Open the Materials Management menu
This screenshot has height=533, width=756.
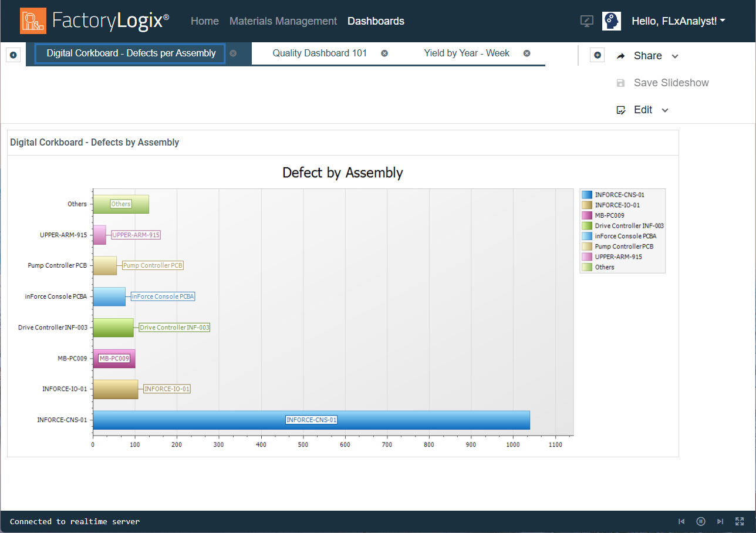coord(283,21)
